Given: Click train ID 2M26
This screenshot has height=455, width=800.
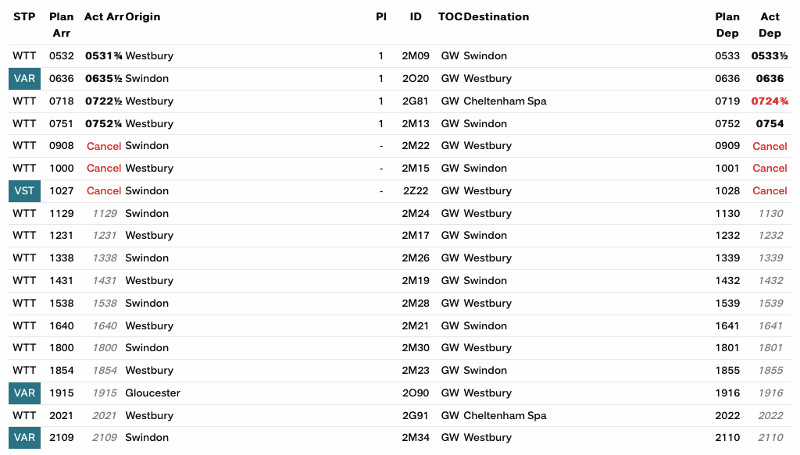Looking at the screenshot, I should (415, 258).
